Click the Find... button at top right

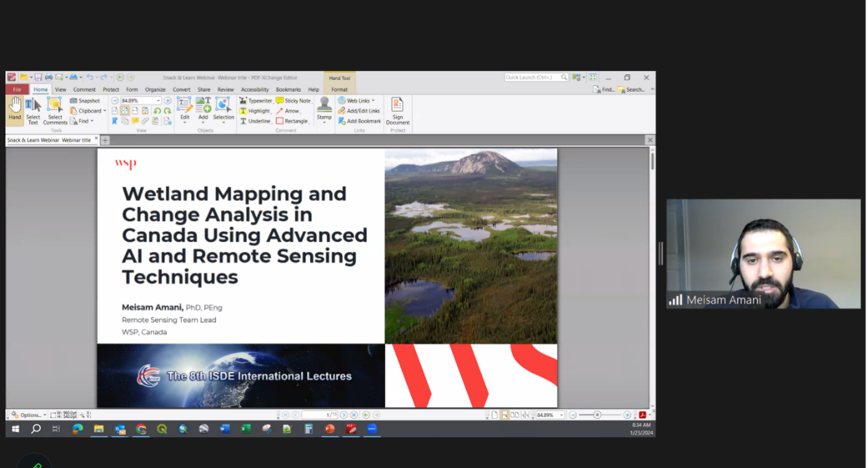[x=604, y=90]
